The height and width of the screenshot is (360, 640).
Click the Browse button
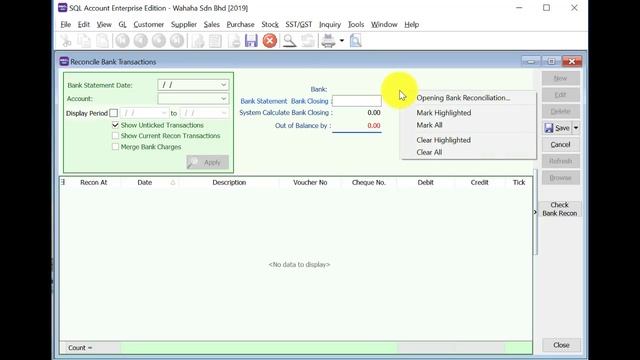pos(560,178)
